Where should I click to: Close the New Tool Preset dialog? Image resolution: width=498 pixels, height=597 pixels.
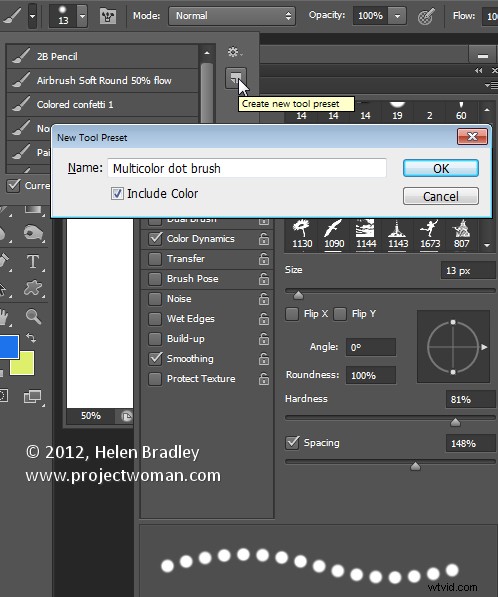(x=472, y=136)
